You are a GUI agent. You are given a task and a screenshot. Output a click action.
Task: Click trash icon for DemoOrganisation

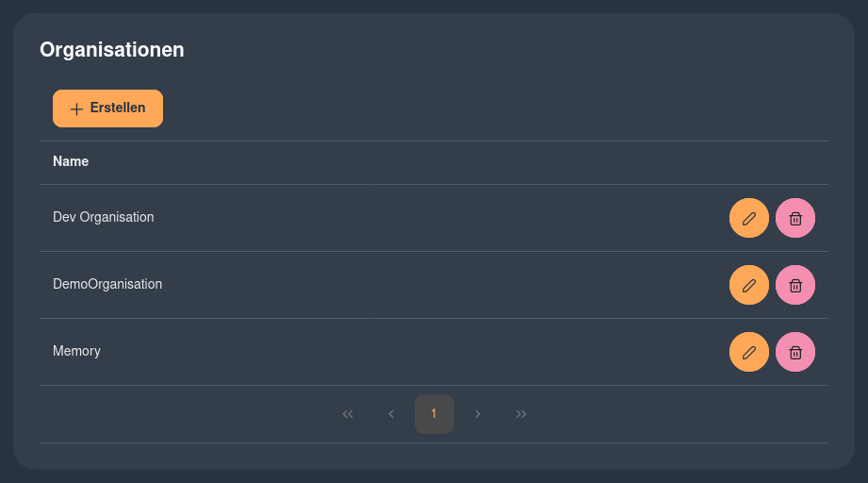pos(794,285)
